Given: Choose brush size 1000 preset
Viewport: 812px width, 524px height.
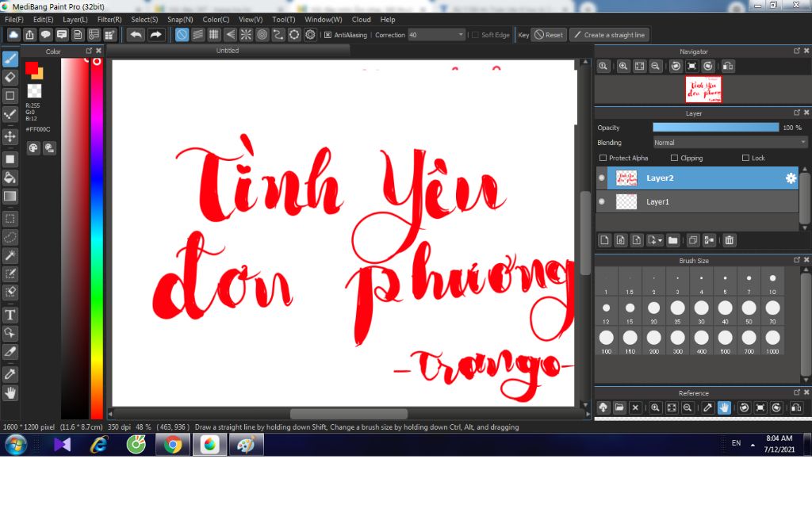Looking at the screenshot, I should click(772, 341).
